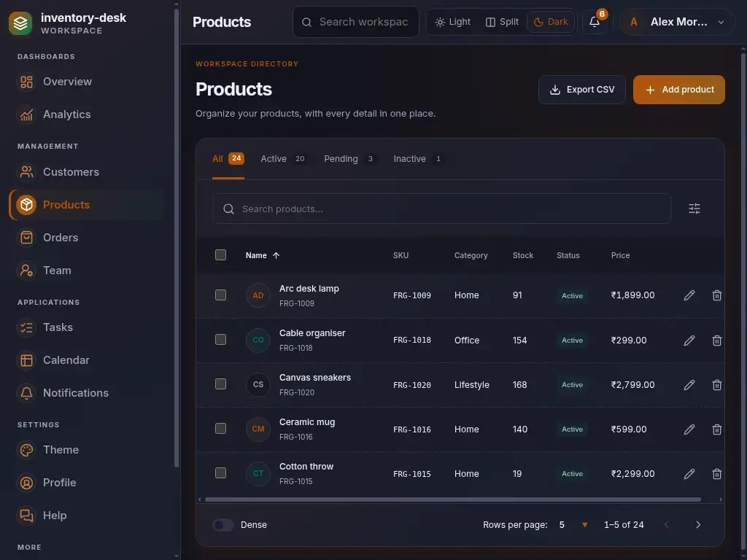The width and height of the screenshot is (747, 560).
Task: Sort table by Category column header
Action: pos(471,255)
